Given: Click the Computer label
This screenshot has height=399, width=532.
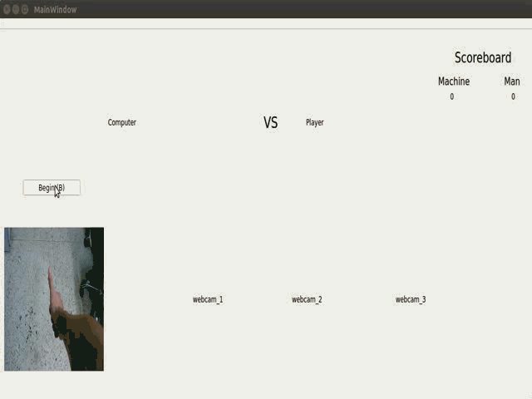Looking at the screenshot, I should tap(122, 122).
